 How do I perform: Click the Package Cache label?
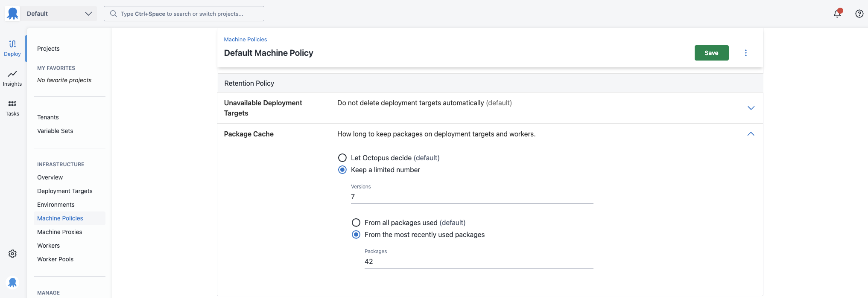pyautogui.click(x=249, y=134)
